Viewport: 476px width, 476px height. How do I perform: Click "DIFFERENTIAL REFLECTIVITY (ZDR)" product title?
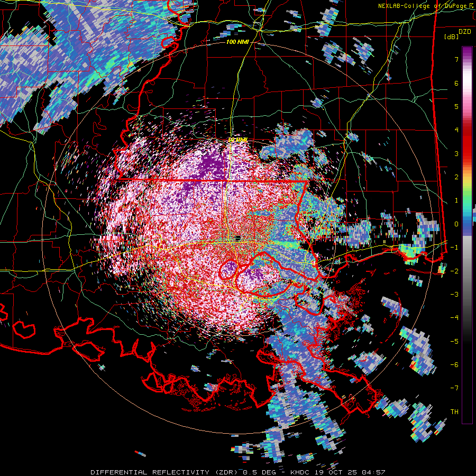coord(165,472)
